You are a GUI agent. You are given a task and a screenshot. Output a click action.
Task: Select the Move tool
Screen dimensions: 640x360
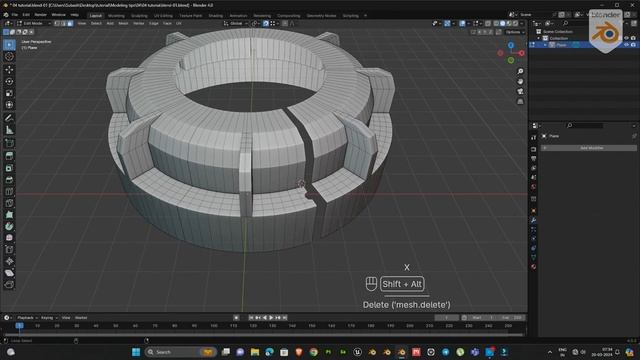pyautogui.click(x=9, y=70)
